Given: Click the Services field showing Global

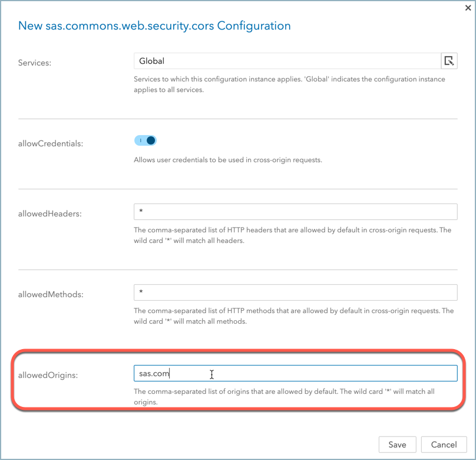Looking at the screenshot, I should pyautogui.click(x=287, y=61).
